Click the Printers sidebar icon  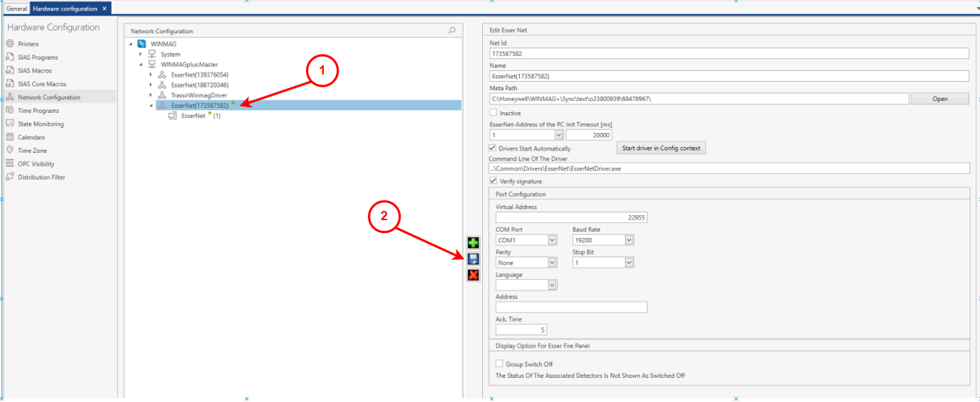point(10,44)
